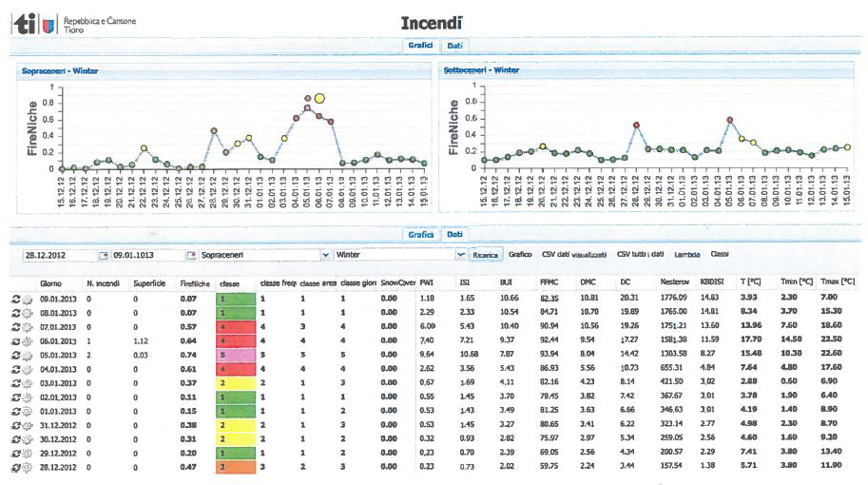Open calendar picker beside start date 28.12.2012
Image resolution: width=868 pixels, height=485 pixels.
tap(104, 255)
